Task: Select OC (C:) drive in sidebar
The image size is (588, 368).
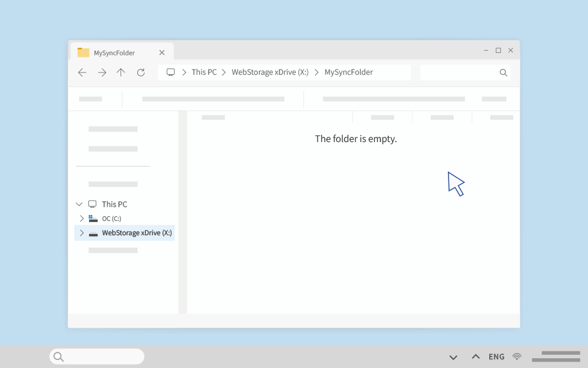Action: tap(111, 218)
